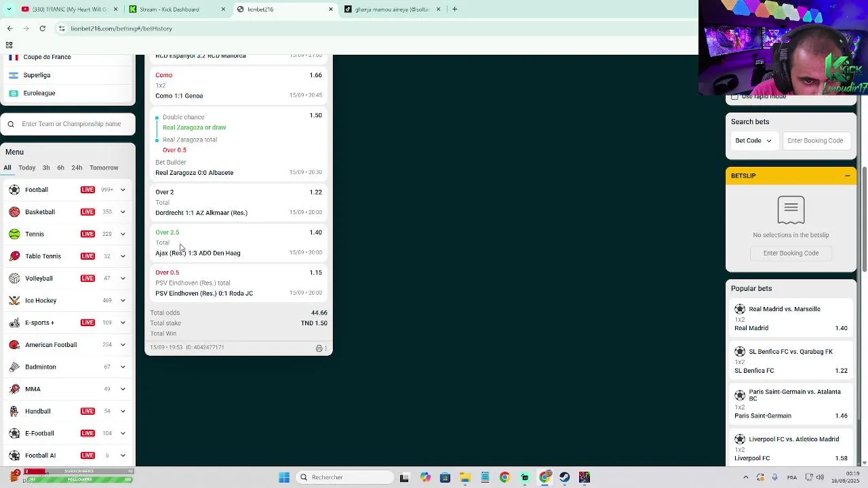
Task: Click the print icon on bet slip
Action: [x=319, y=348]
